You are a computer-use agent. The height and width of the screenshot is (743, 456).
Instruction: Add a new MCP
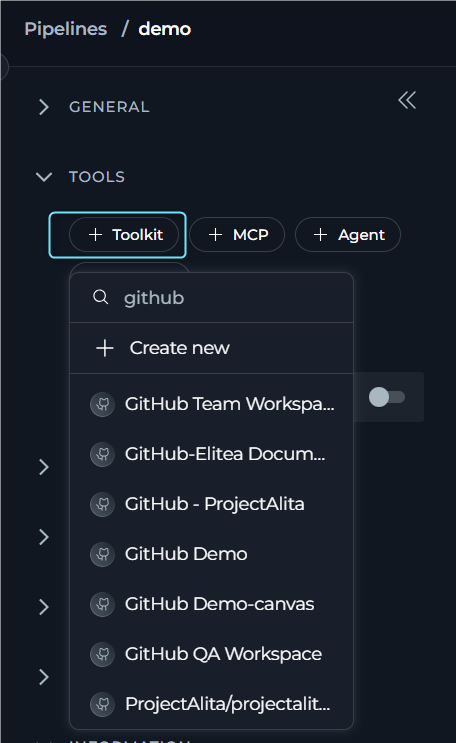(237, 235)
